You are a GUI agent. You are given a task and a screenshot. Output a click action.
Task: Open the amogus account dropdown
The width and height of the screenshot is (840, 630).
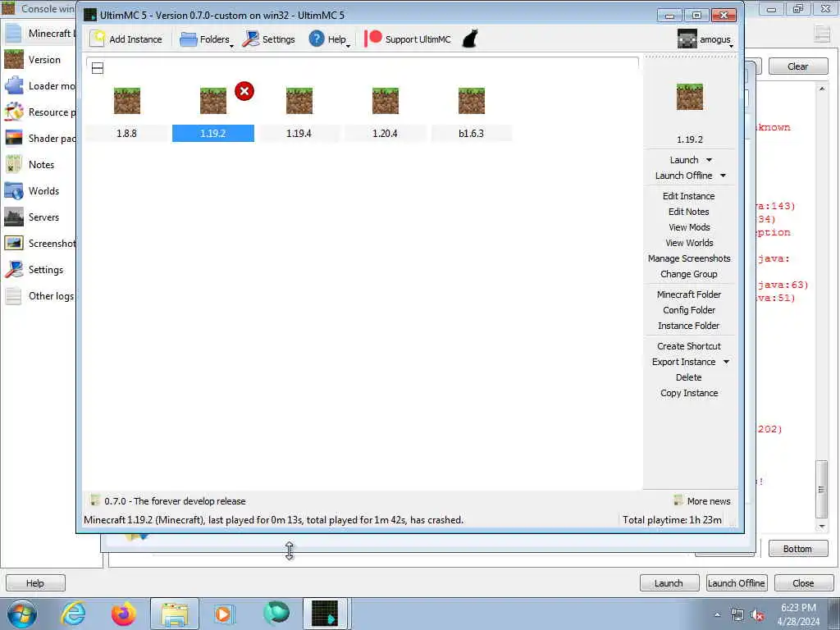click(705, 39)
